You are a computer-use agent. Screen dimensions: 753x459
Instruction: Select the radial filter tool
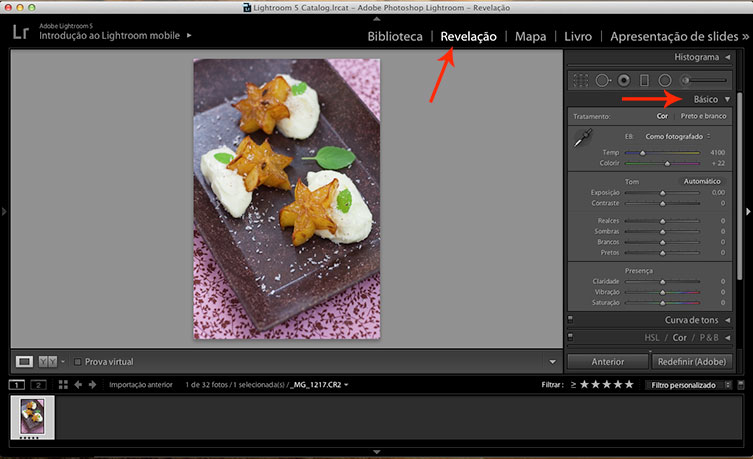click(x=665, y=79)
